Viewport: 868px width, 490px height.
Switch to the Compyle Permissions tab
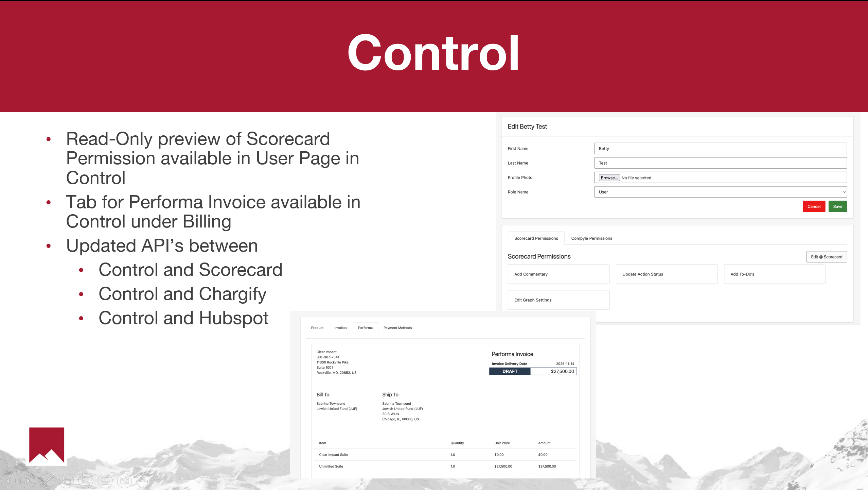pos(591,238)
